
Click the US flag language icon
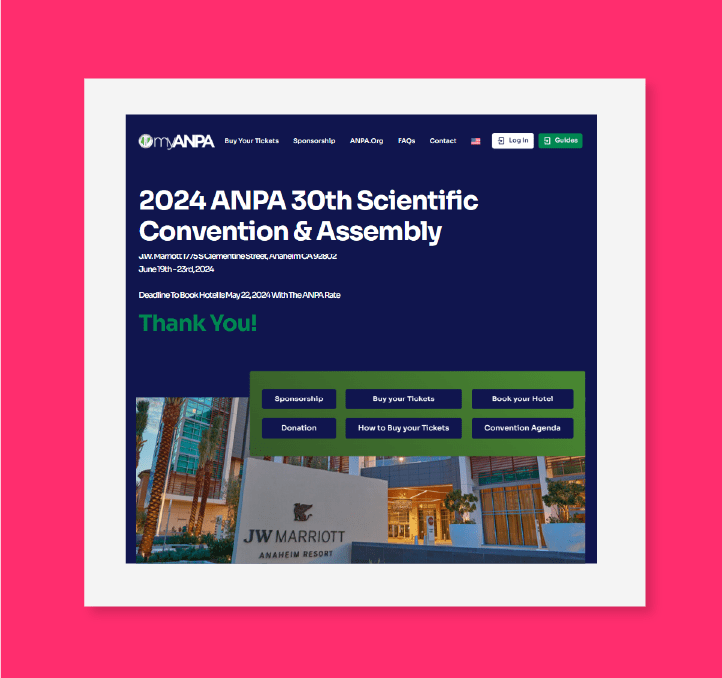(x=476, y=141)
